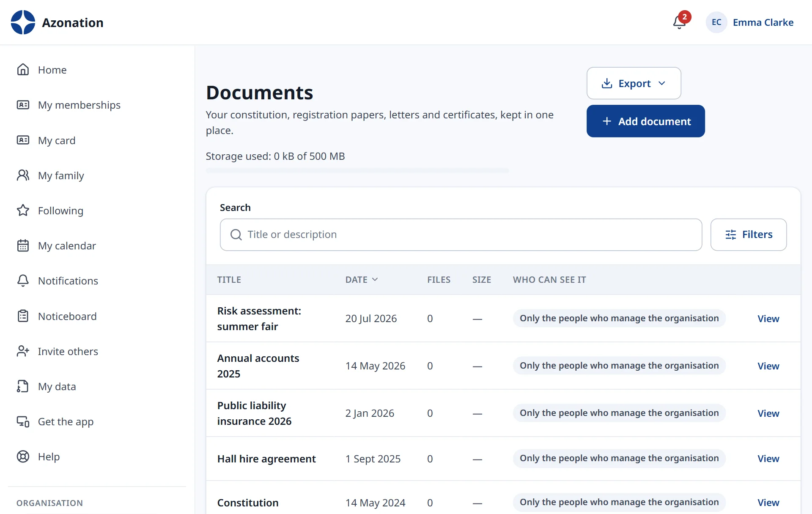Click the Home house icon
812x514 pixels.
point(23,69)
